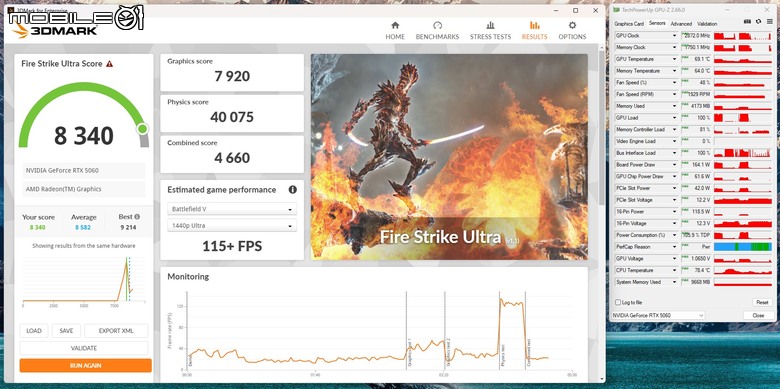Image resolution: width=780 pixels, height=389 pixels.
Task: Click the LOAD button
Action: [34, 331]
